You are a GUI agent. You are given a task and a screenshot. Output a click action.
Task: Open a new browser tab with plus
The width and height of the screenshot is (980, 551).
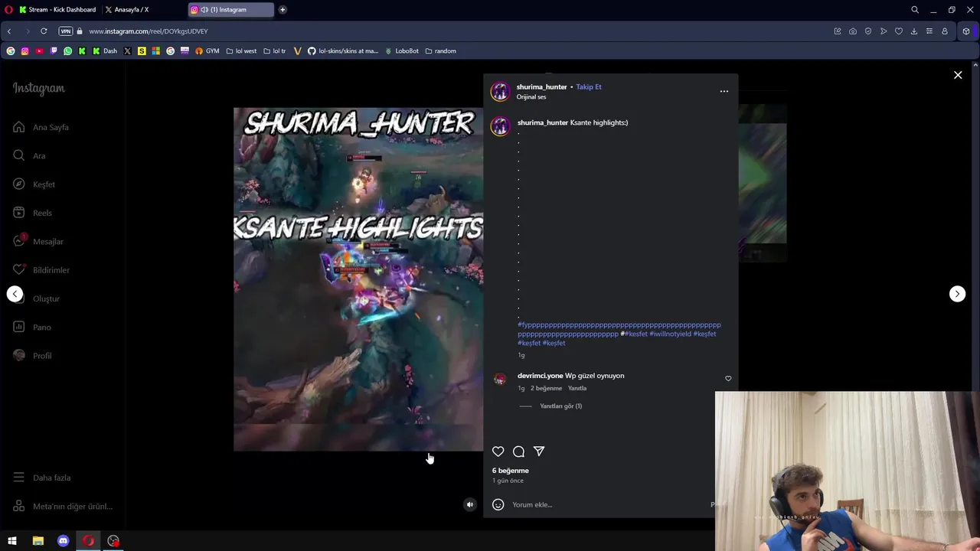click(283, 10)
